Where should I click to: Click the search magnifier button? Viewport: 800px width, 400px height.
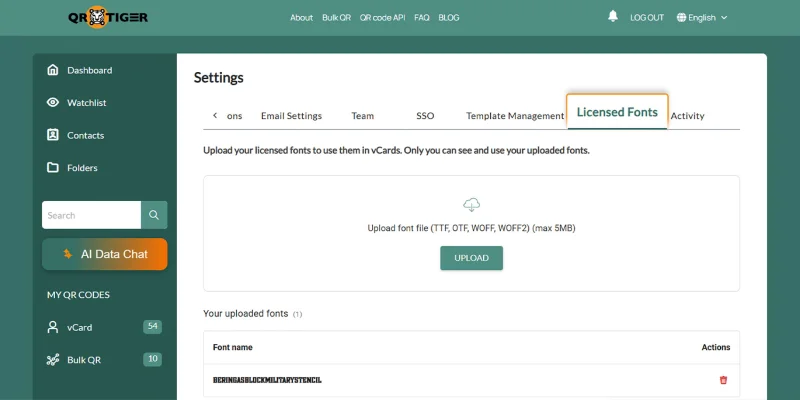pyautogui.click(x=154, y=215)
